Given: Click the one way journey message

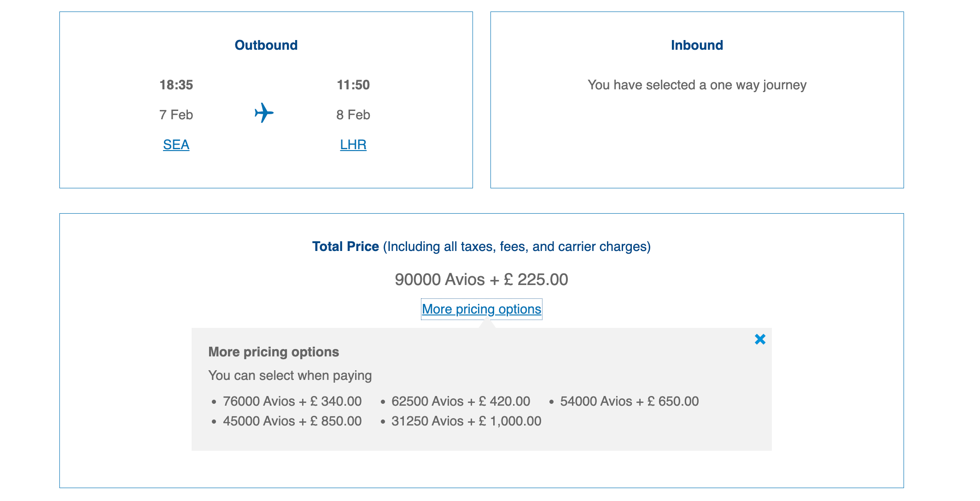Looking at the screenshot, I should 697,85.
